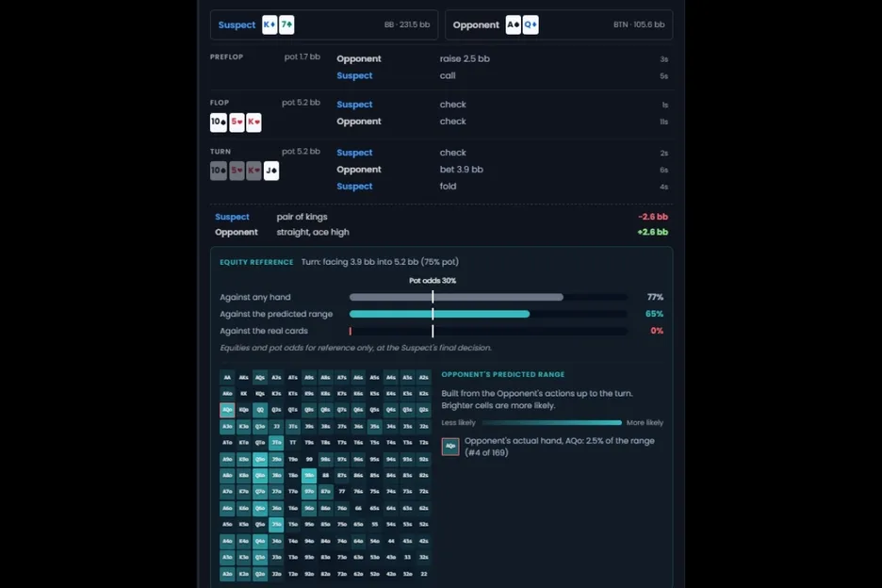Select the AKs cell in the range grid
The width and height of the screenshot is (882, 588).
coord(243,377)
